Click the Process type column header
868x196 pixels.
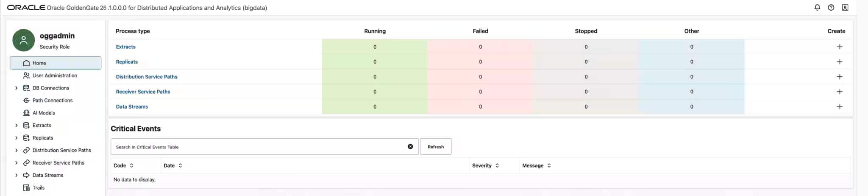point(133,31)
